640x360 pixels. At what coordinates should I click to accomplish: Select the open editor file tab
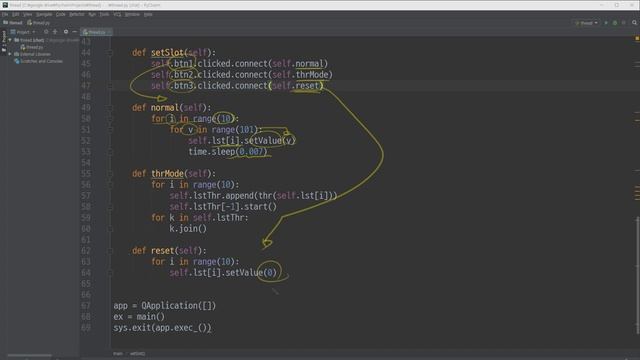[x=96, y=32]
